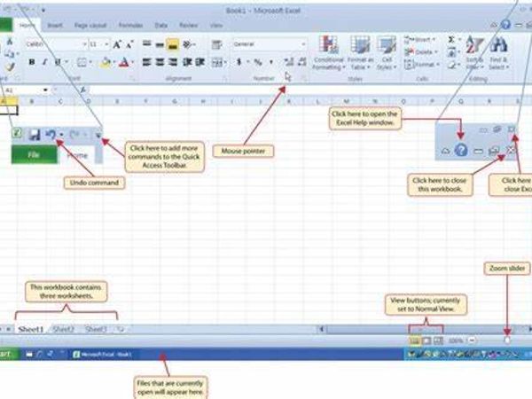Toggle highlighted Bottom Align button
The width and height of the screenshot is (532, 399).
[x=172, y=44]
